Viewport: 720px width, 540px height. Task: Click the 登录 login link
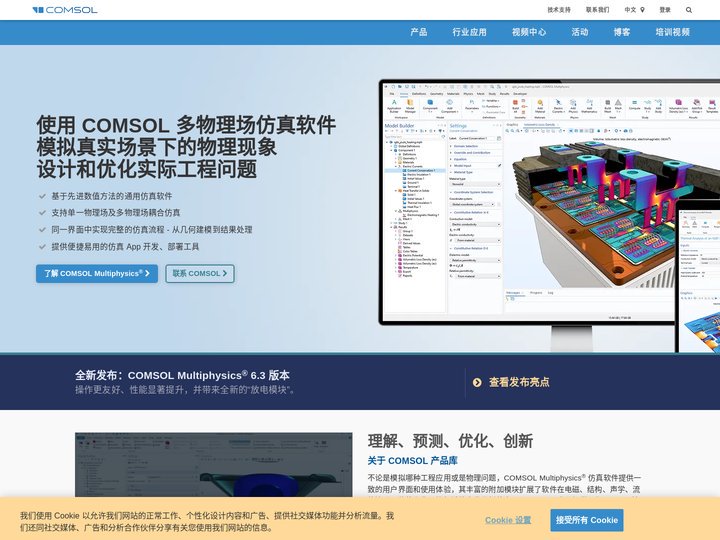point(665,10)
